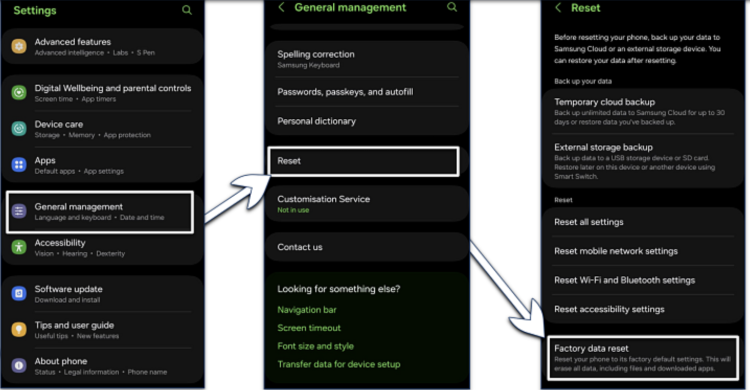Open Spelling correction
750x390 pixels.
point(367,59)
